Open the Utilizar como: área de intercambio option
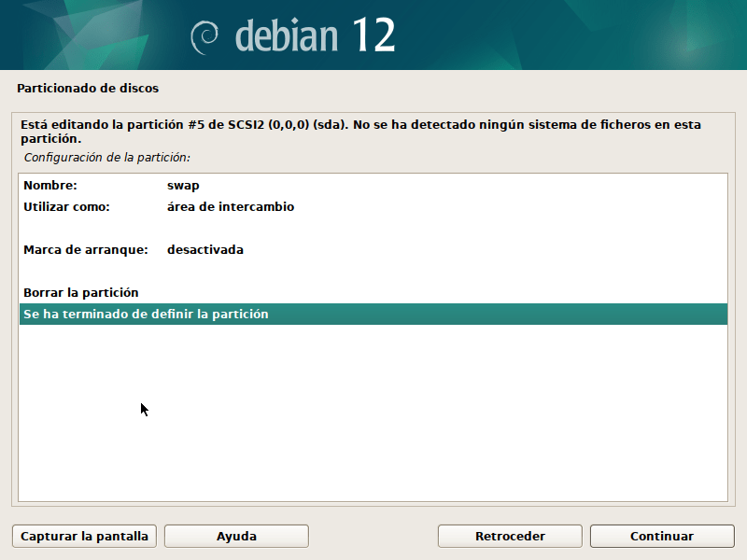This screenshot has height=560, width=747. coord(373,206)
